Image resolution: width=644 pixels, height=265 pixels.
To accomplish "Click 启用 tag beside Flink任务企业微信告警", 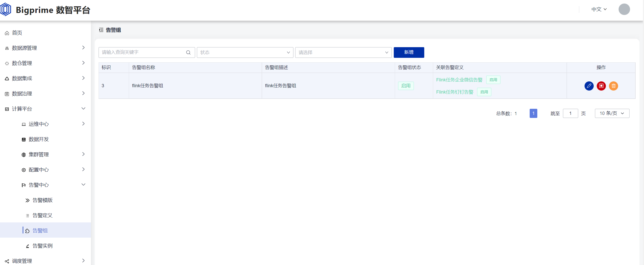I will 493,80.
